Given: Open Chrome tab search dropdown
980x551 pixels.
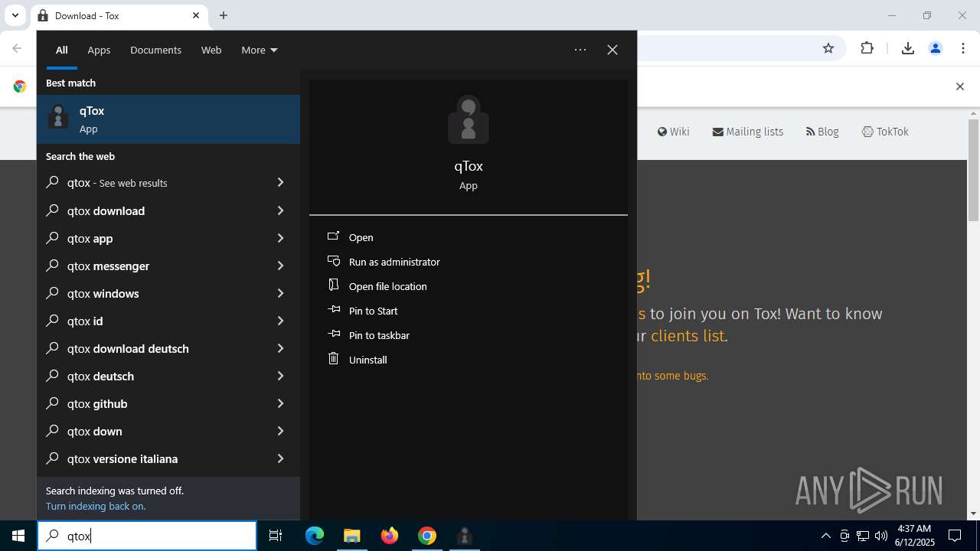Looking at the screenshot, I should pyautogui.click(x=15, y=15).
